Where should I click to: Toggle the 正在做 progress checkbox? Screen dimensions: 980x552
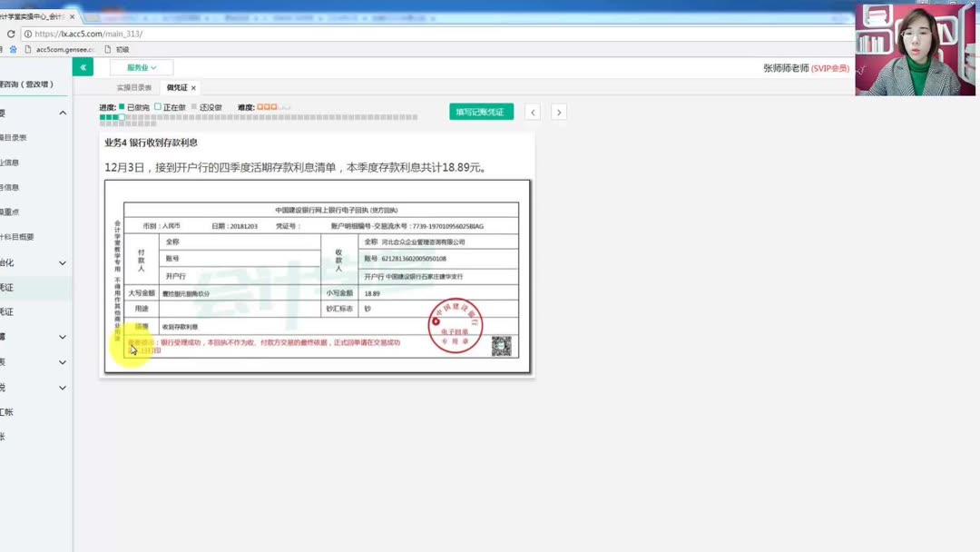pyautogui.click(x=156, y=105)
